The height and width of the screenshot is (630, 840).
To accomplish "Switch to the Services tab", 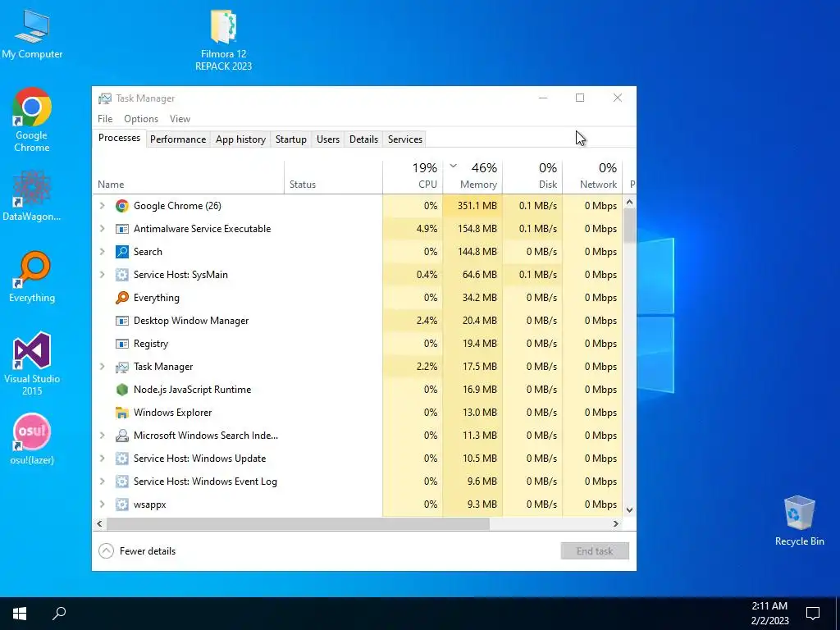I will pyautogui.click(x=405, y=139).
